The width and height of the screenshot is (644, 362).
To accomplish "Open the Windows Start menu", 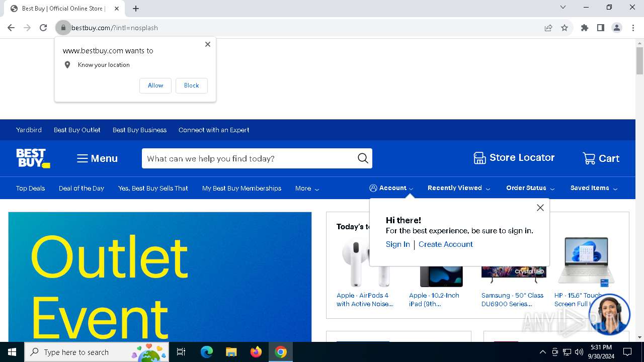I will 12,352.
